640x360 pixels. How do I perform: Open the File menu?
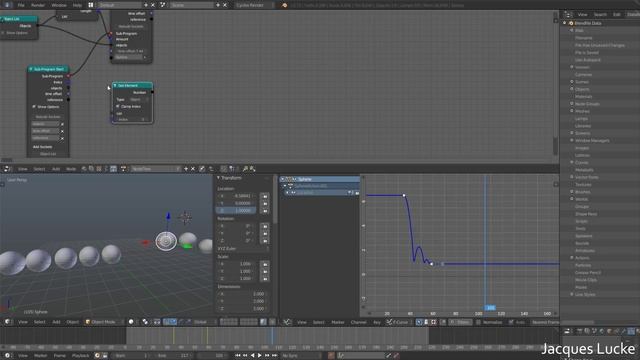21,5
